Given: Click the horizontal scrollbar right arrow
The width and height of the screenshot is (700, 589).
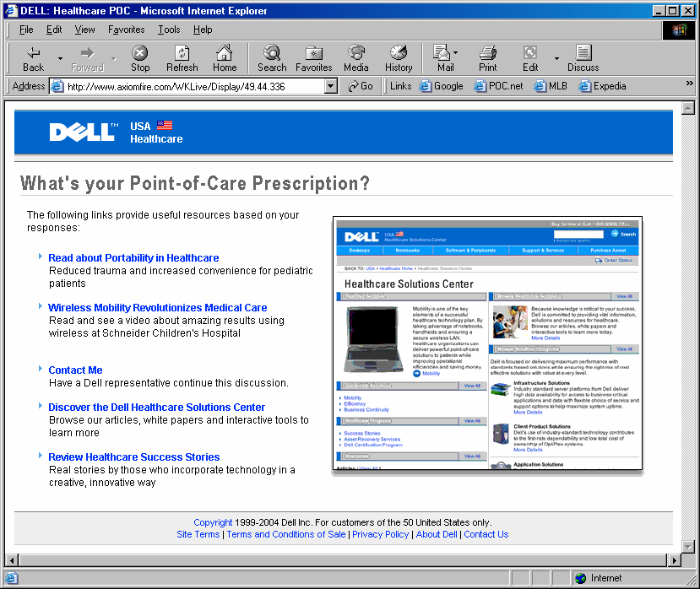Looking at the screenshot, I should [x=674, y=560].
